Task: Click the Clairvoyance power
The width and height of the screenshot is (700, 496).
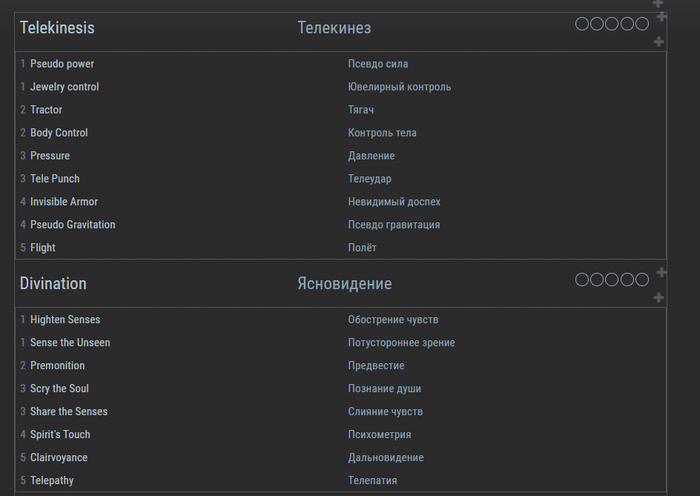Action: point(59,458)
